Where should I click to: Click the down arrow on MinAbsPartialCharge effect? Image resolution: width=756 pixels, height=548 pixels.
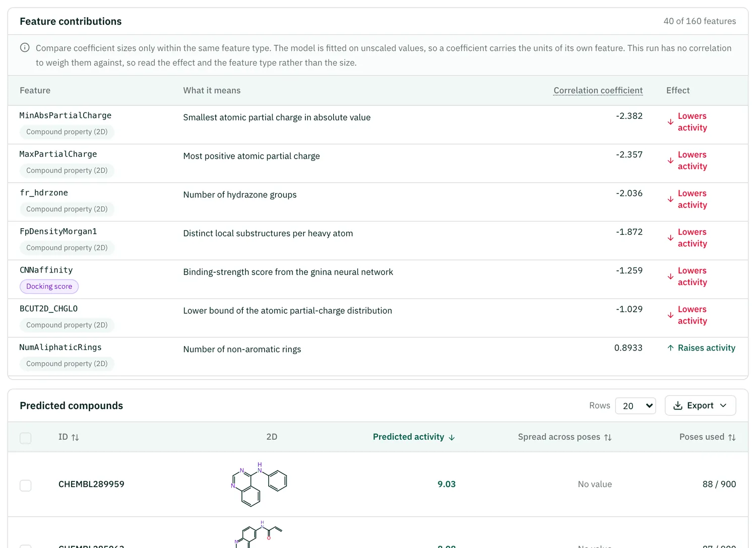click(670, 122)
